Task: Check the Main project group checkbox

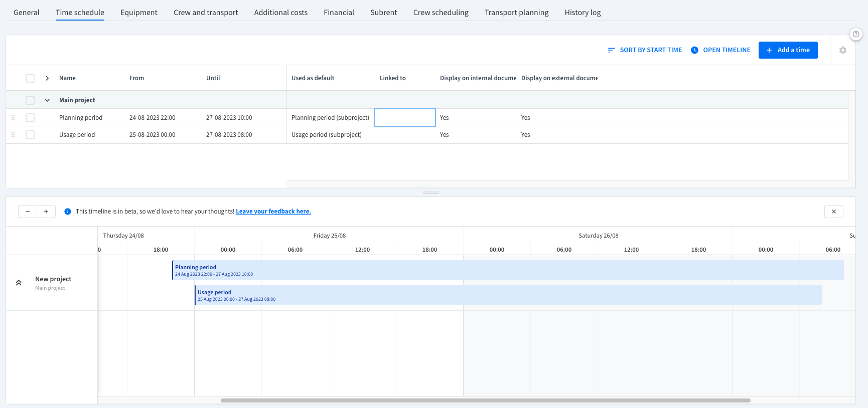Action: pyautogui.click(x=30, y=100)
